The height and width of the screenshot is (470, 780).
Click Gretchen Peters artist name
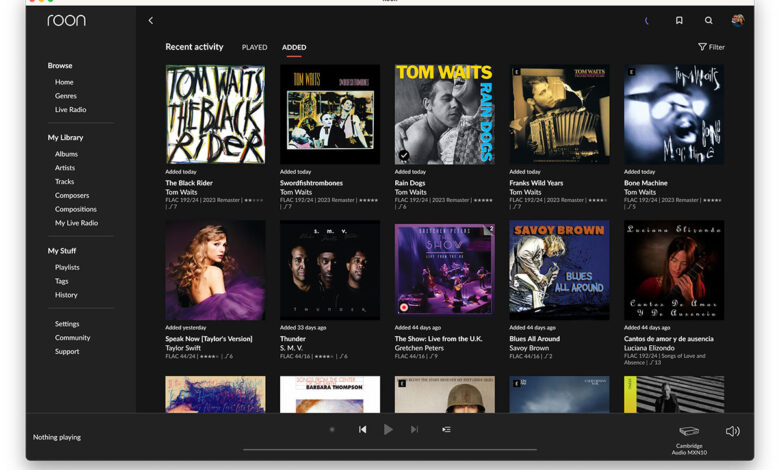point(419,348)
